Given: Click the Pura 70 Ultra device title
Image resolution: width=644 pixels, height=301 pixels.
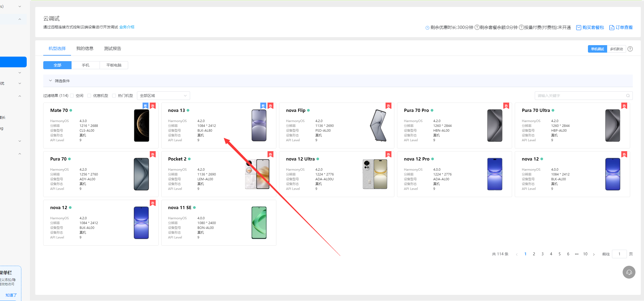Looking at the screenshot, I should pos(536,110).
